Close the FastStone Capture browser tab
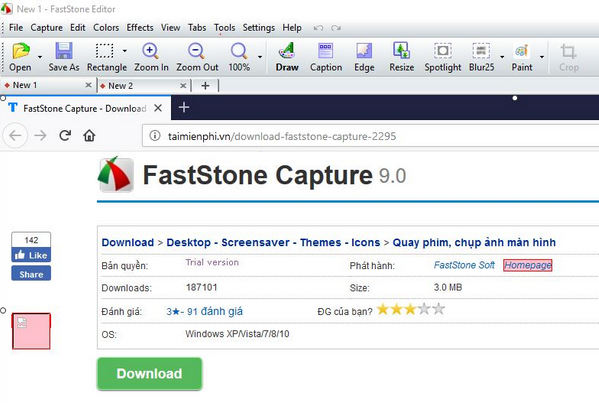The height and width of the screenshot is (403, 599). point(158,108)
